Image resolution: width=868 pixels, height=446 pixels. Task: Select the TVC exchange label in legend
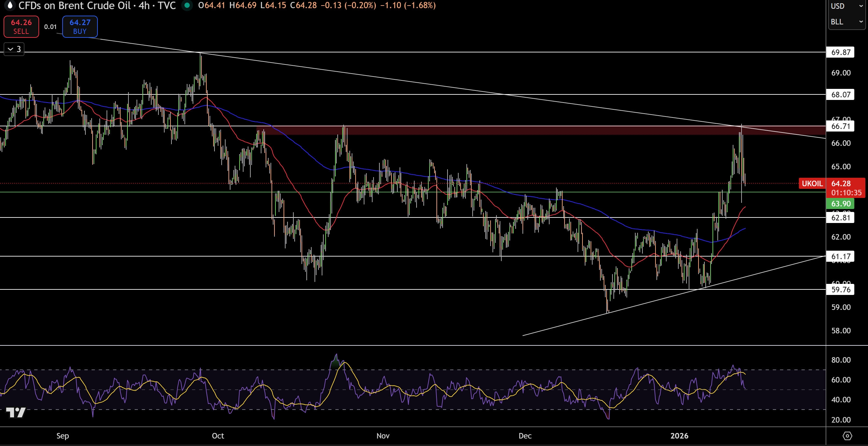pyautogui.click(x=168, y=6)
